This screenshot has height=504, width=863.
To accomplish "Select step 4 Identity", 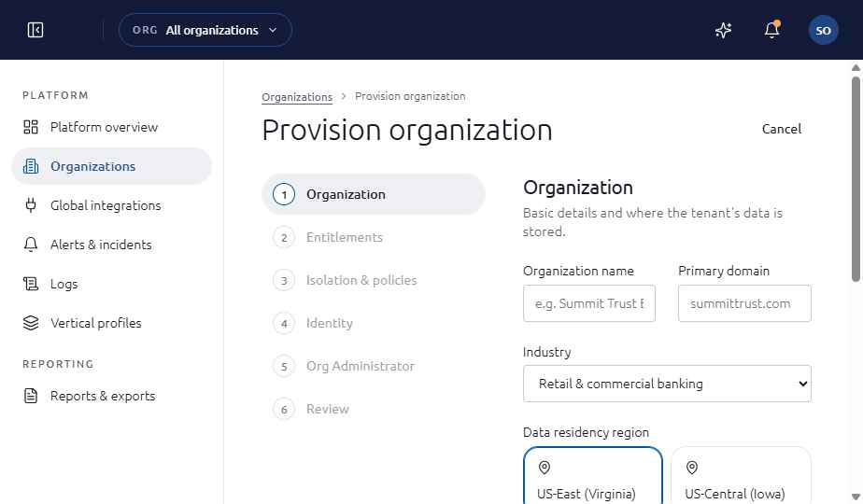I will click(374, 323).
